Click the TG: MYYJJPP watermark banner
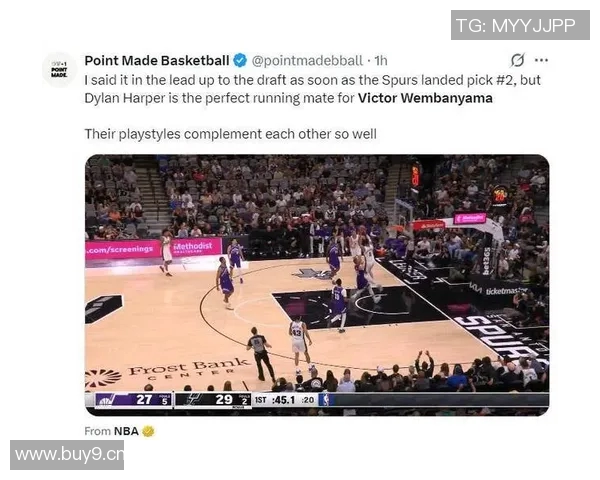600x480 pixels. coord(520,25)
